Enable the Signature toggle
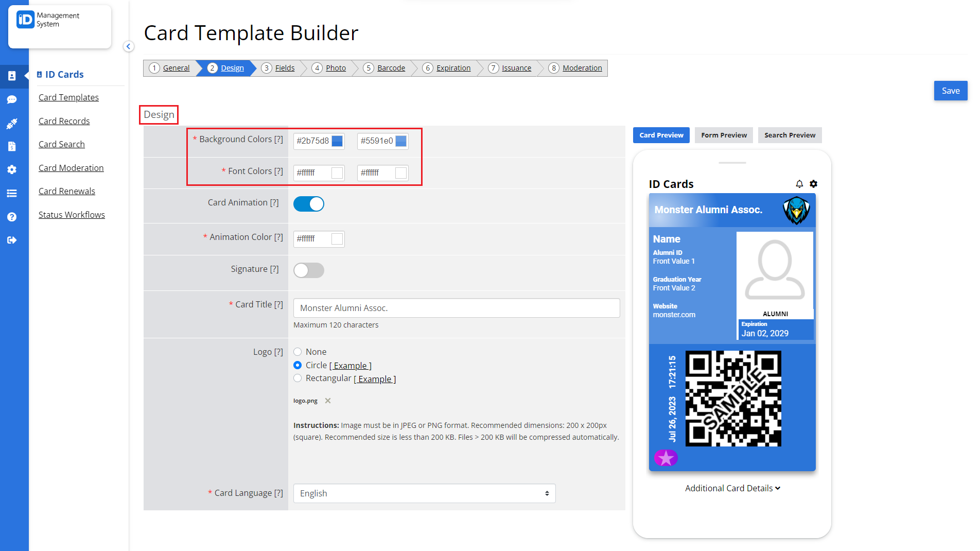980x551 pixels. [x=308, y=270]
